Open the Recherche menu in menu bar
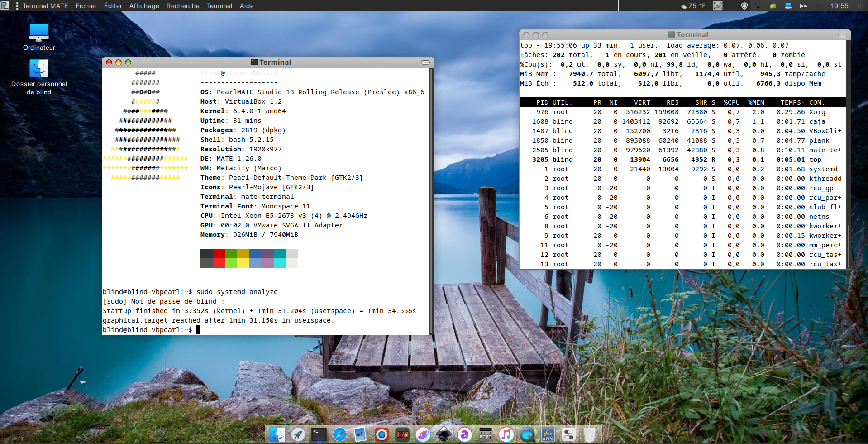Image resolution: width=868 pixels, height=444 pixels. pos(183,6)
